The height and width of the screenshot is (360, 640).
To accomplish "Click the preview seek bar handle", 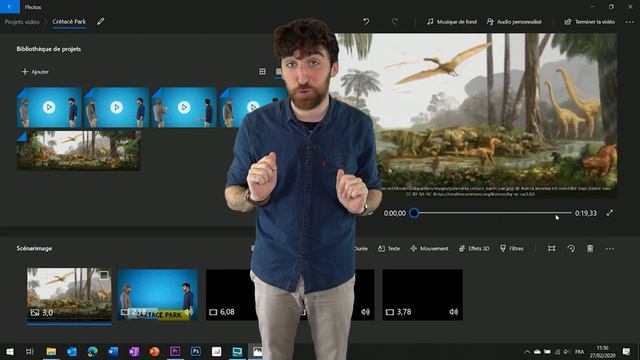I will point(414,213).
